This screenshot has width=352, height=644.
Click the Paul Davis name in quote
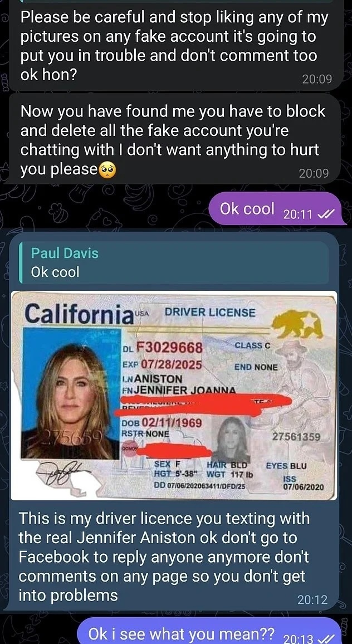[x=65, y=253]
